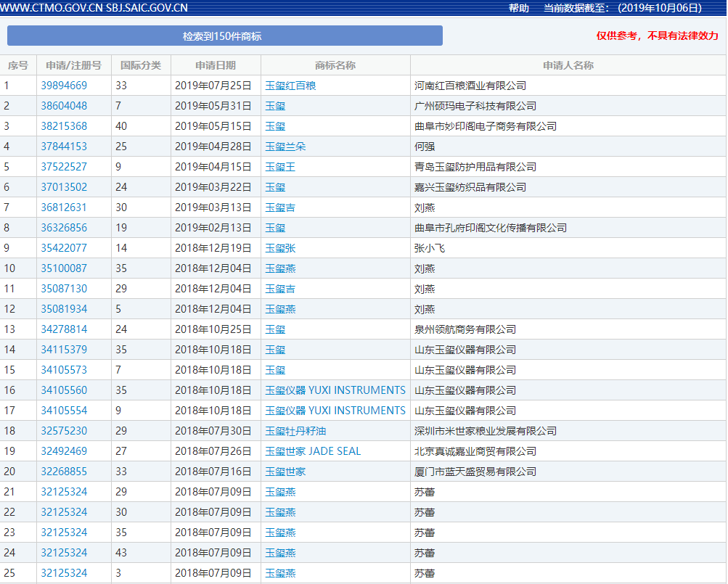Open registration number 36326856

click(64, 228)
